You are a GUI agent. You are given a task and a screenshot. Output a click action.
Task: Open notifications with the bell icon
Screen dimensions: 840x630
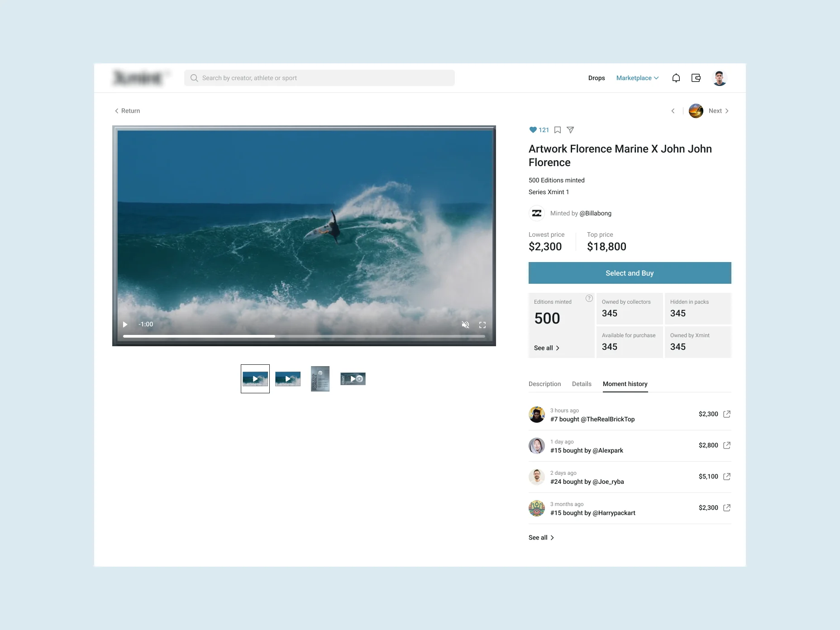(x=676, y=78)
